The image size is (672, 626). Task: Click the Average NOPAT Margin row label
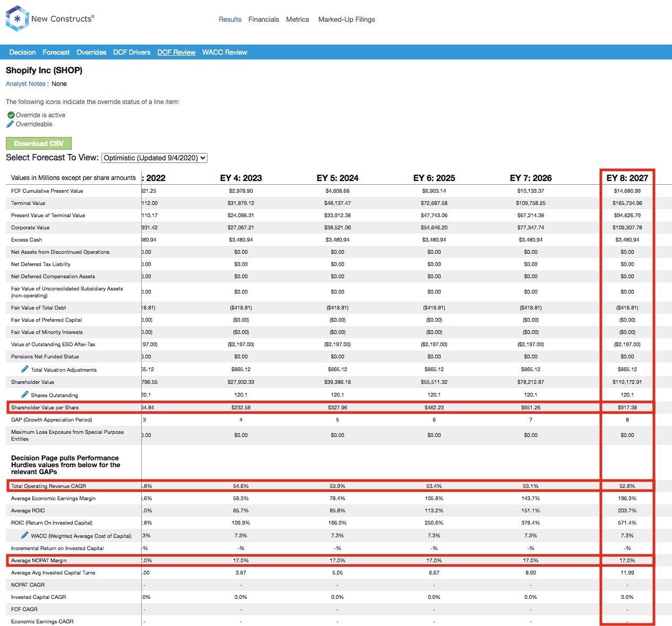pos(39,560)
